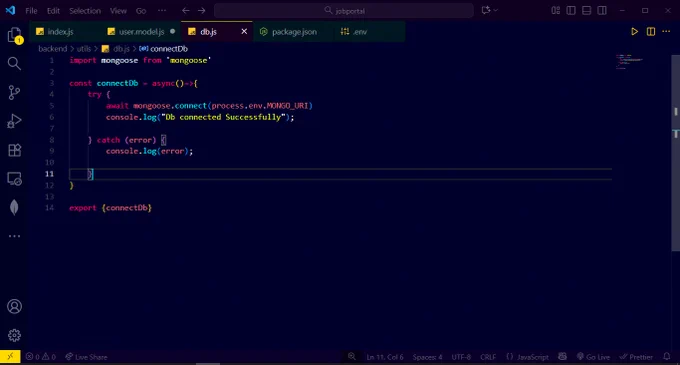The width and height of the screenshot is (680, 365).
Task: Click the remote window indicator in status bar
Action: click(10, 357)
